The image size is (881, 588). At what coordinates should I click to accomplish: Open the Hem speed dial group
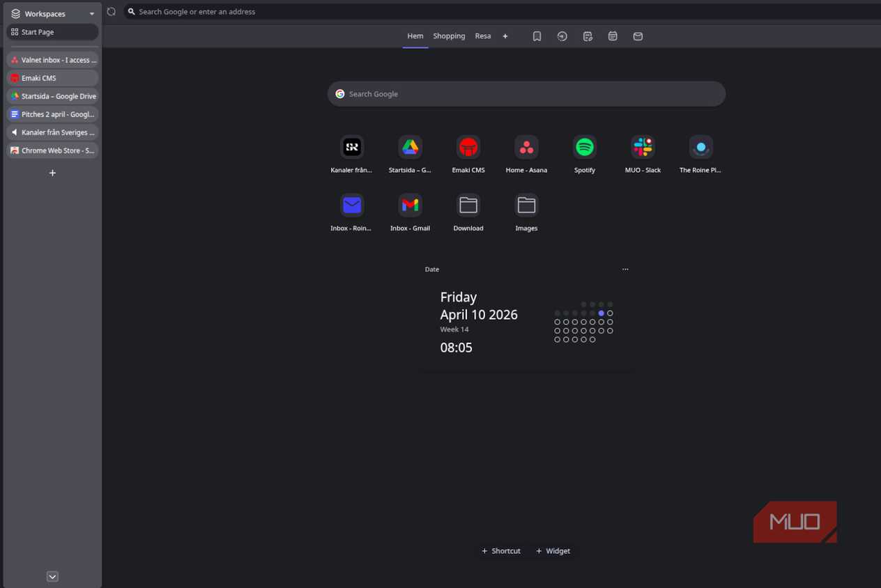pyautogui.click(x=415, y=36)
